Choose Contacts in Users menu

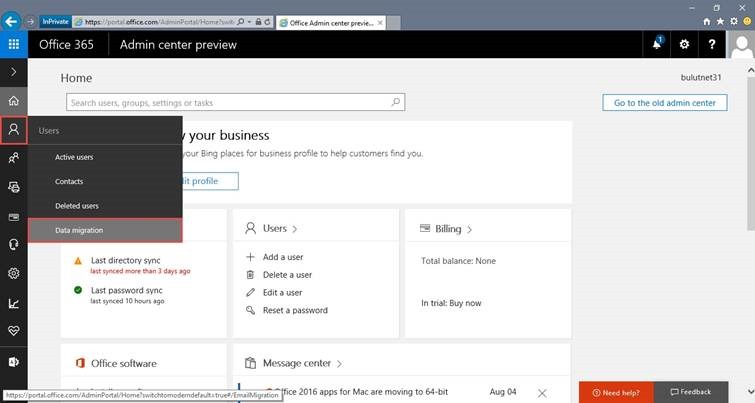click(x=69, y=182)
